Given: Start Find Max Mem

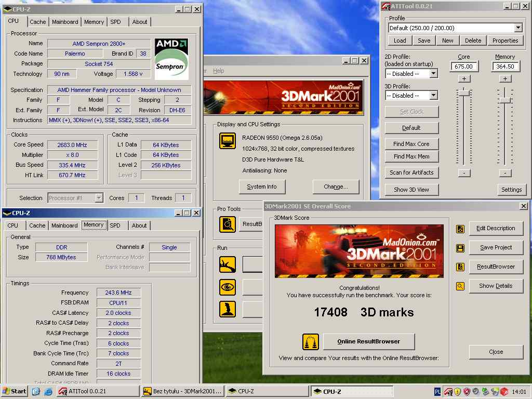Looking at the screenshot, I should click(411, 156).
